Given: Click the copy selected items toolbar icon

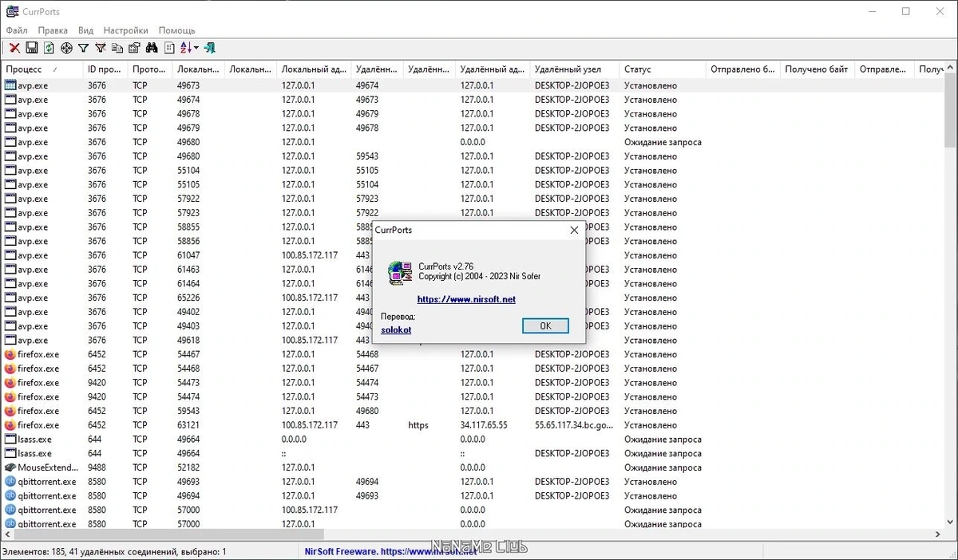Looking at the screenshot, I should (x=117, y=48).
